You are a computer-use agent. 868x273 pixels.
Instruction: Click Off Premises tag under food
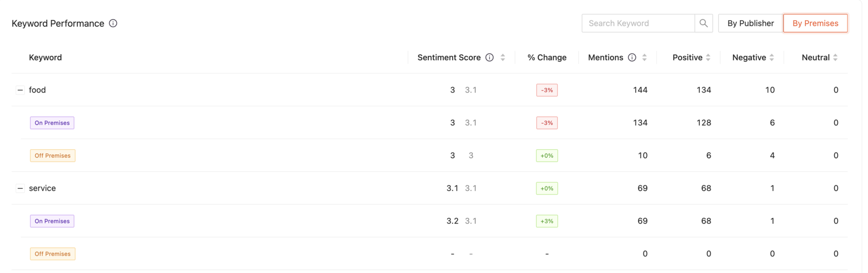[x=52, y=156]
